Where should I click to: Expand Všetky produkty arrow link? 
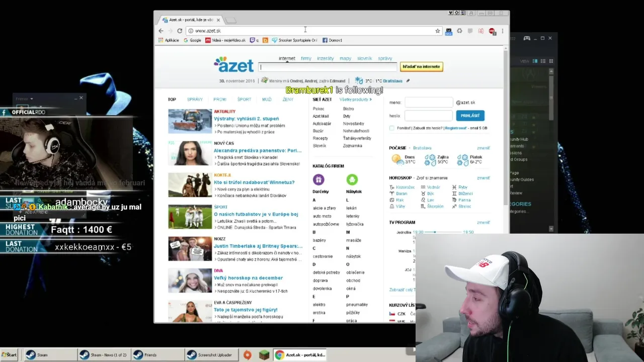click(x=355, y=100)
